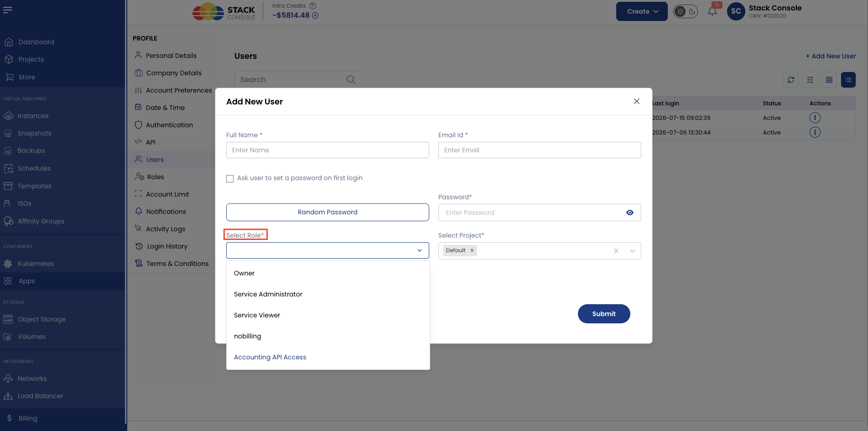Open Roles profile section

pyautogui.click(x=155, y=177)
